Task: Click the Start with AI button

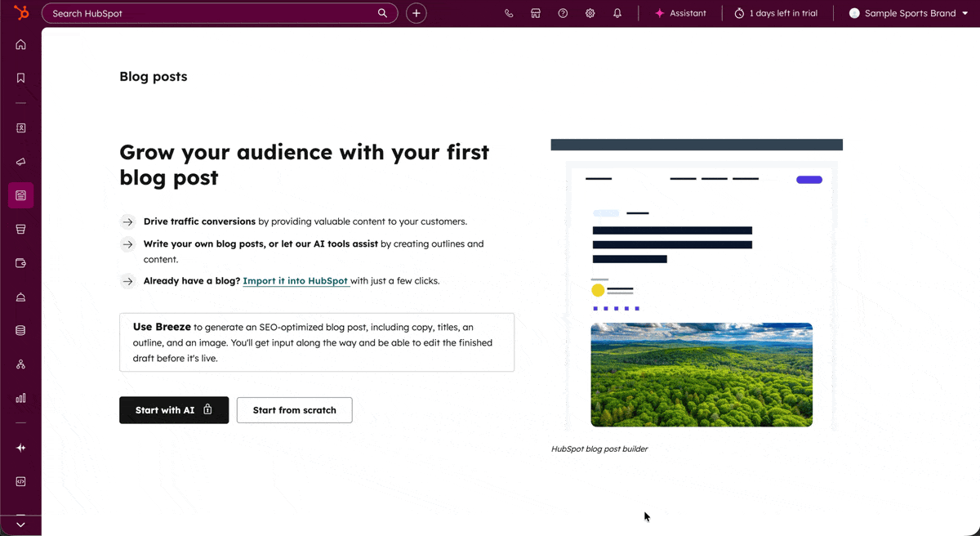Action: [x=174, y=410]
